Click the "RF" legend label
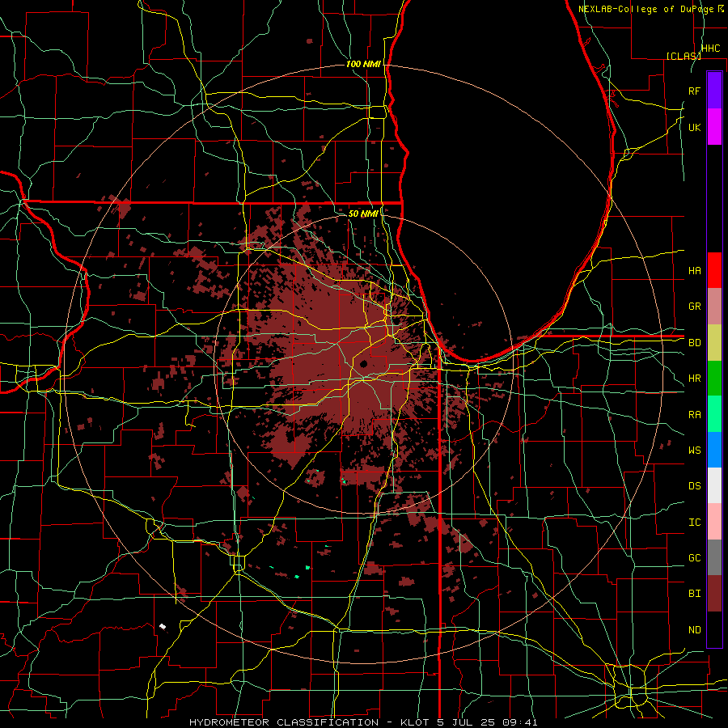The height and width of the screenshot is (728, 728). [694, 91]
